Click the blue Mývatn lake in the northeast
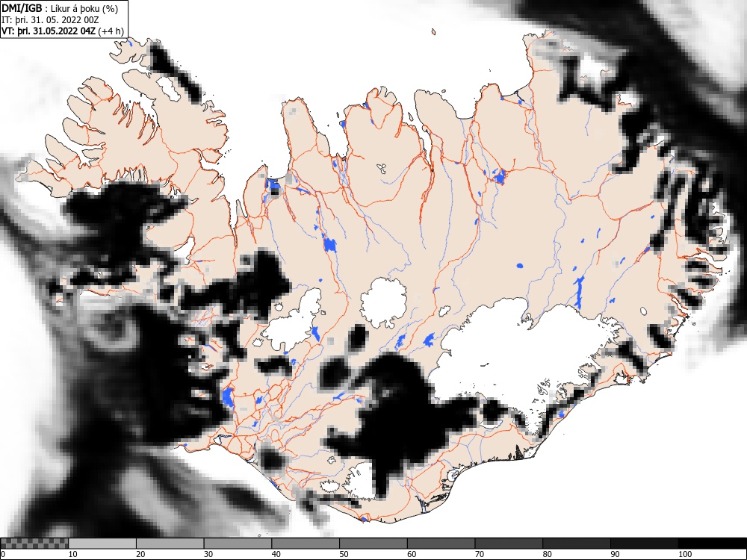 [499, 176]
